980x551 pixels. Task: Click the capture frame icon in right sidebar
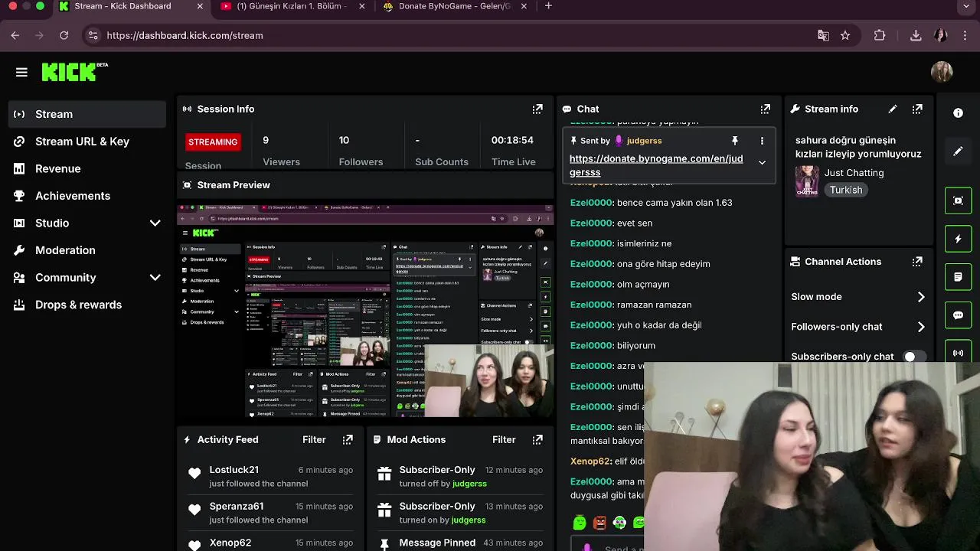point(958,201)
